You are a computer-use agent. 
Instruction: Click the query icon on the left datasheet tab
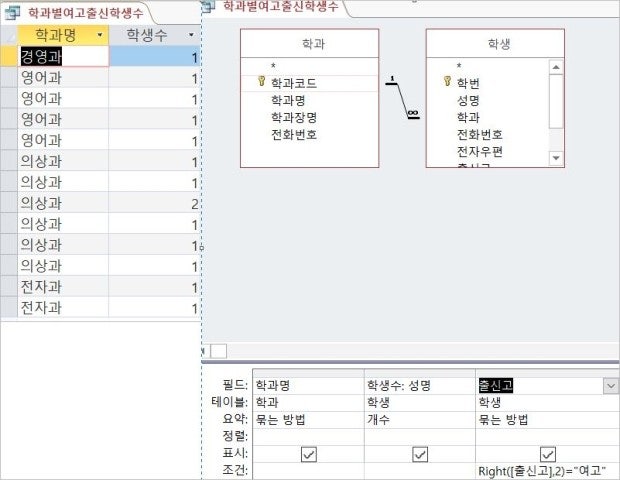coord(12,13)
